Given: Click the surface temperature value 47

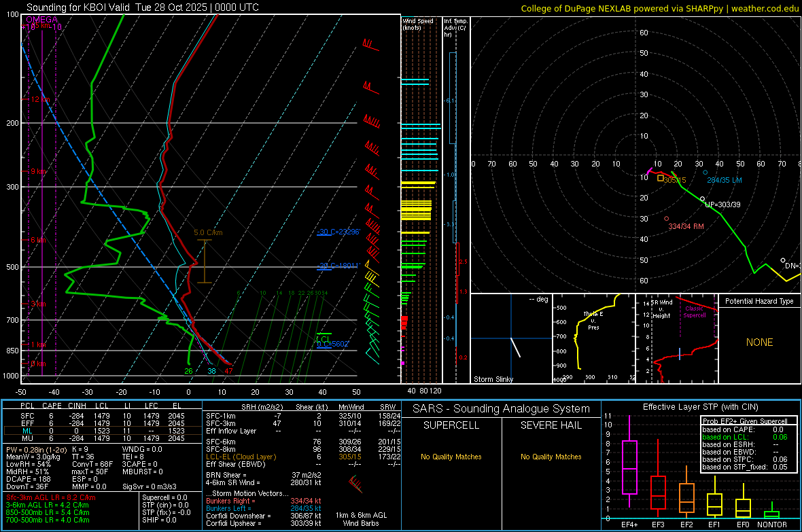Looking at the screenshot, I should (x=228, y=371).
